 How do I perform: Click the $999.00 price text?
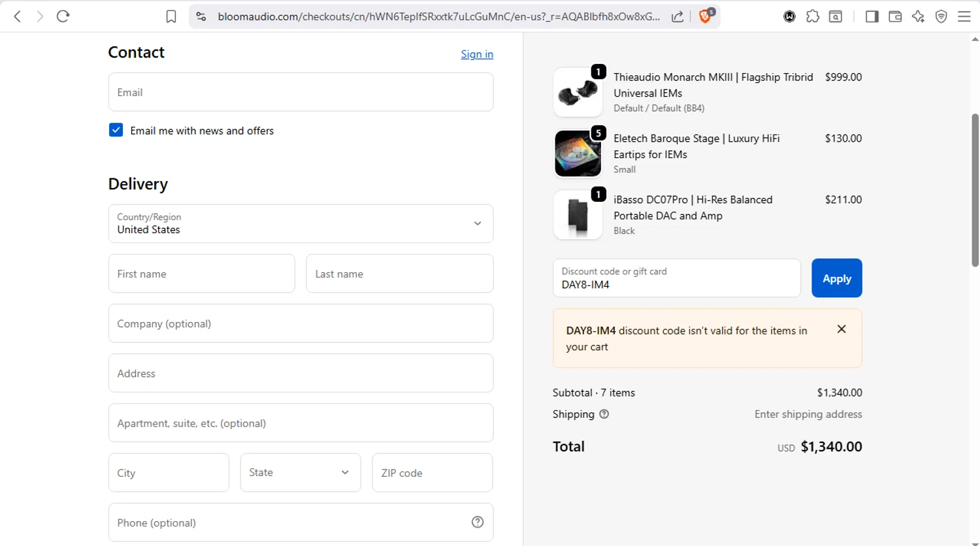tap(843, 77)
